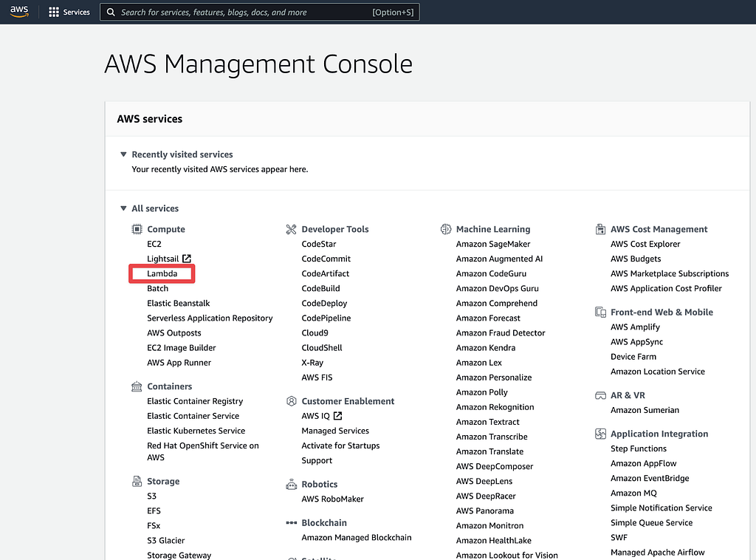Open CodeCommit
Screen dimensions: 756x560
coord(326,259)
